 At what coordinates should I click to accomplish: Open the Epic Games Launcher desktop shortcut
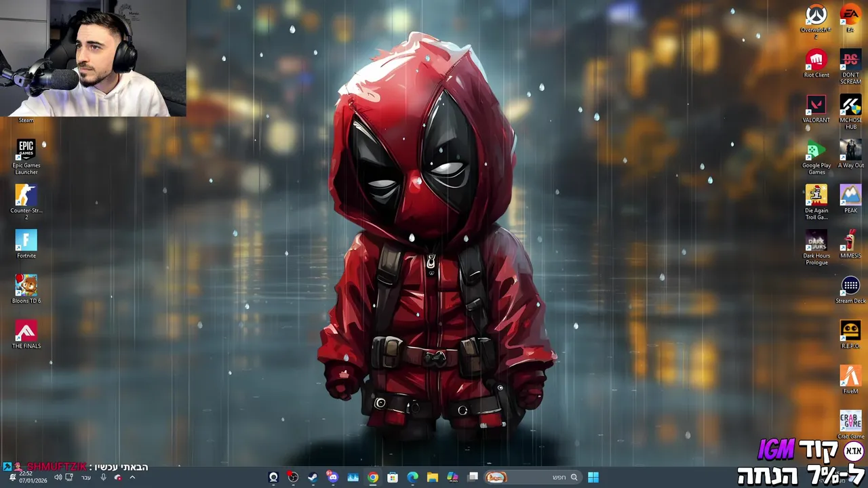point(26,157)
